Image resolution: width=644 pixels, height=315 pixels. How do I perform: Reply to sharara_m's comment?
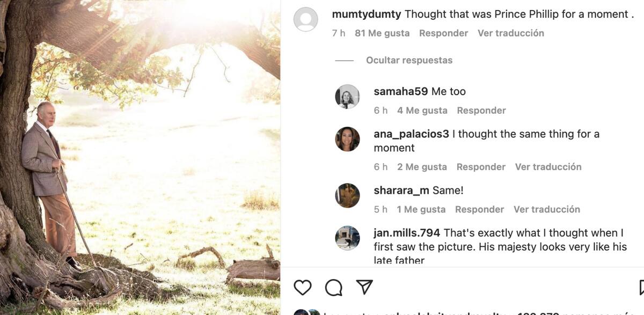479,209
